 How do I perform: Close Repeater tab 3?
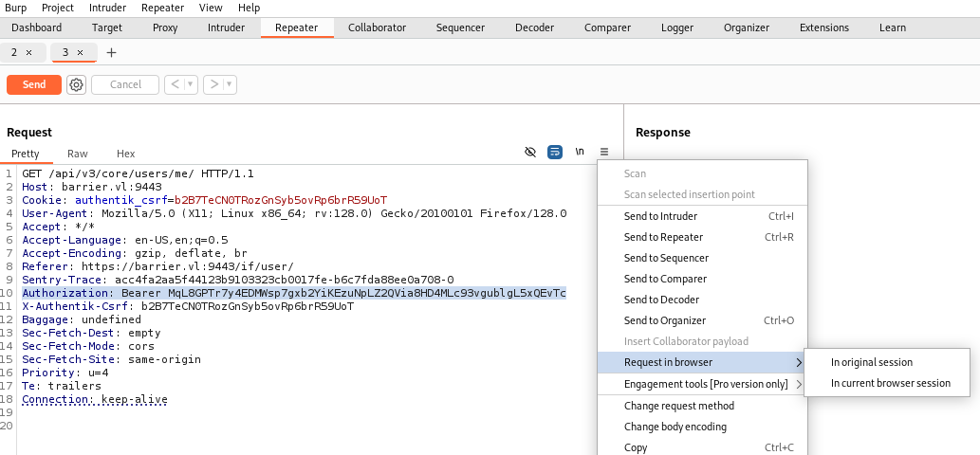(x=80, y=53)
